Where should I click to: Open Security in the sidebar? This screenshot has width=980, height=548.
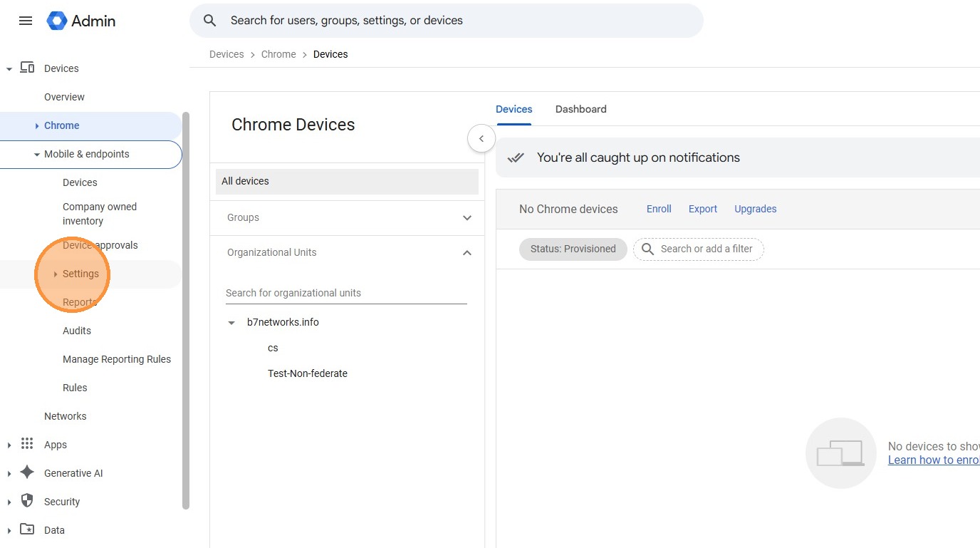(62, 502)
